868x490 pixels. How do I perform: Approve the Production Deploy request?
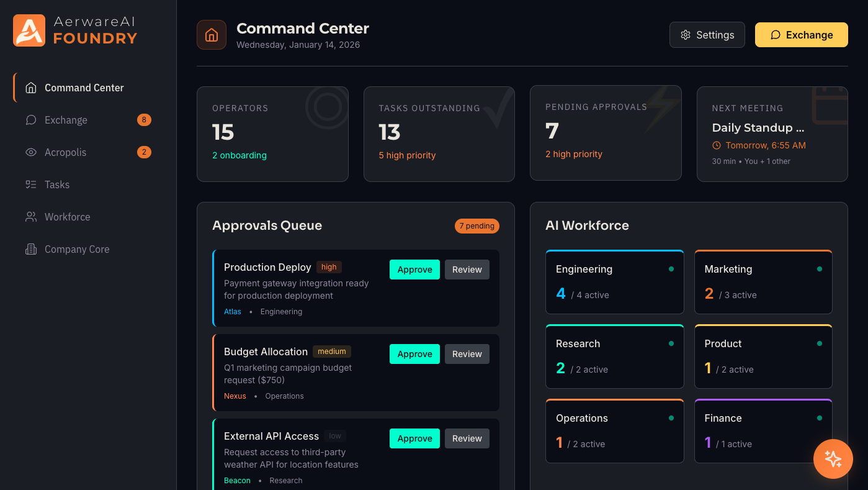click(414, 270)
